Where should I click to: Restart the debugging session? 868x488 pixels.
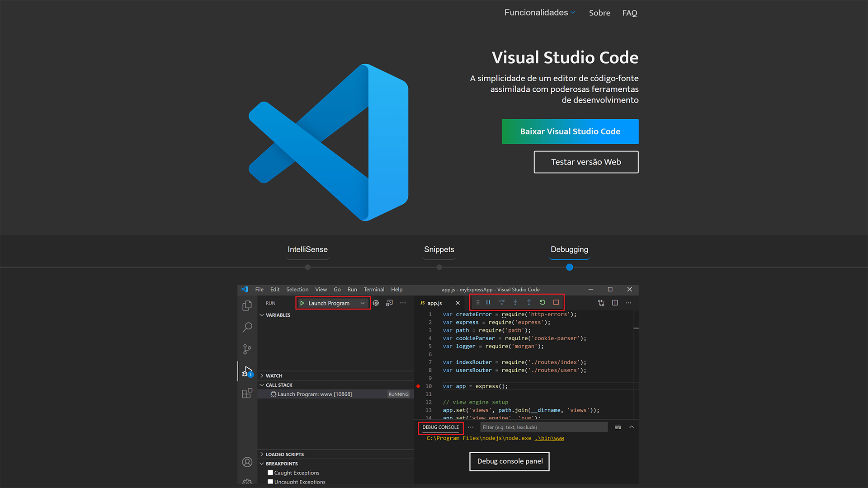[x=542, y=302]
